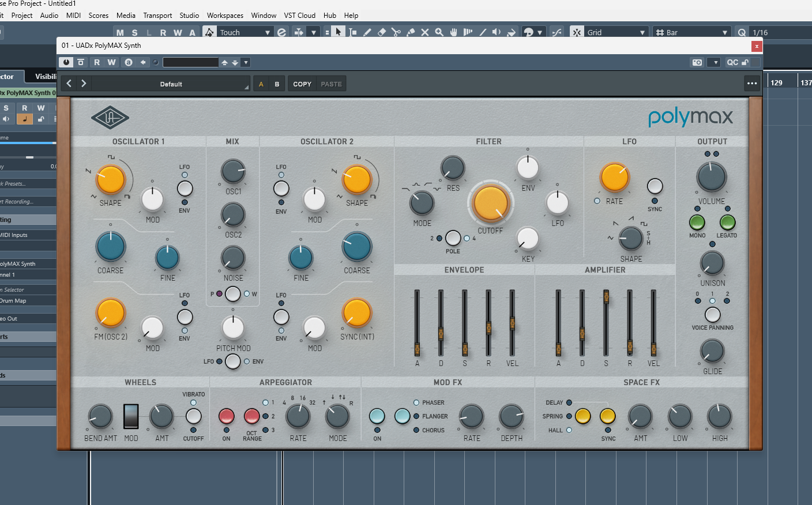The width and height of the screenshot is (812, 505).
Task: Select the Object Selection arrow tool in Cubase toolbar
Action: 339,32
